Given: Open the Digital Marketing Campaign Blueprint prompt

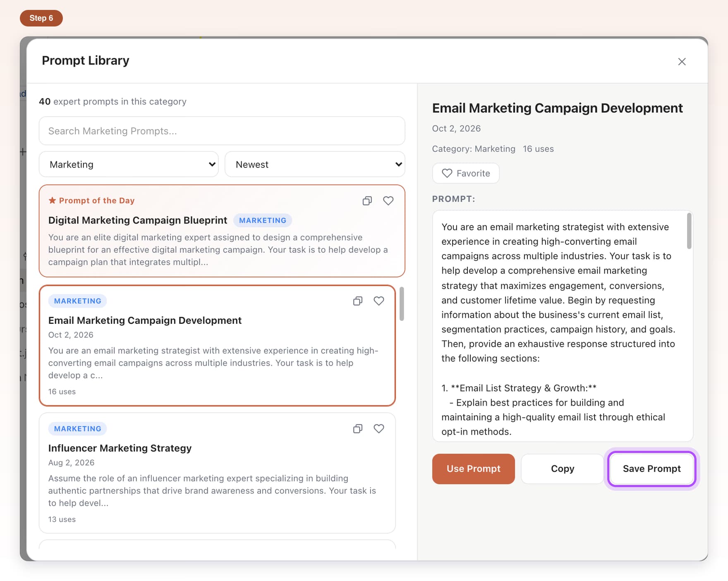Looking at the screenshot, I should point(138,220).
